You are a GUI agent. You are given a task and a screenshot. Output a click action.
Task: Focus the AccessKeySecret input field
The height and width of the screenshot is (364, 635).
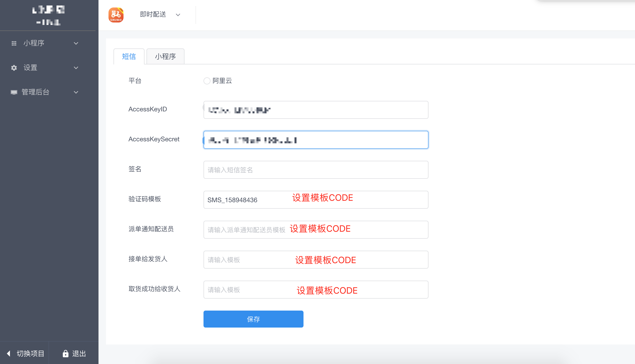point(316,140)
